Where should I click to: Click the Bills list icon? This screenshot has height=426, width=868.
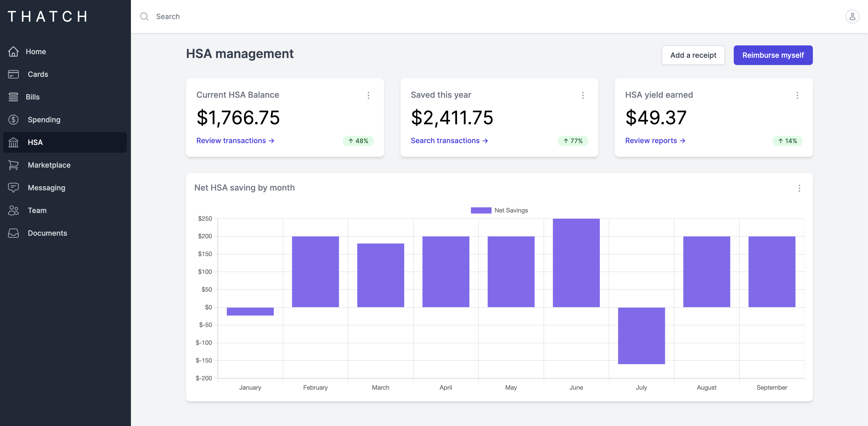pos(13,97)
